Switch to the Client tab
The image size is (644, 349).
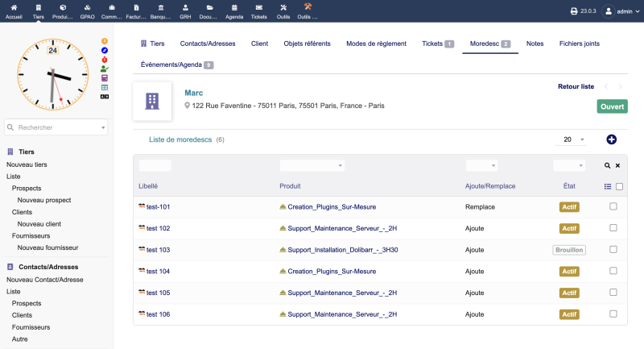tap(259, 44)
